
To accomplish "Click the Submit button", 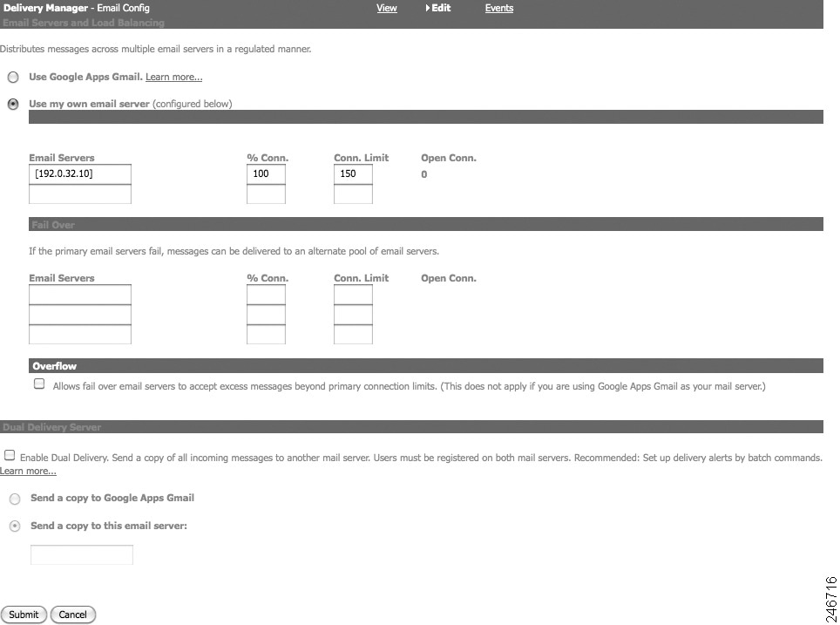I will tap(24, 615).
